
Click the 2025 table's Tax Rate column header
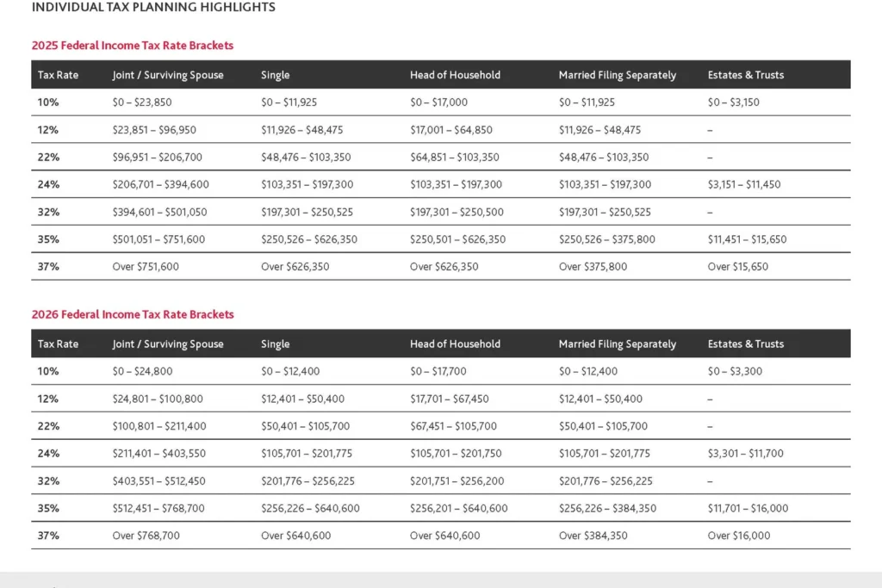click(58, 75)
